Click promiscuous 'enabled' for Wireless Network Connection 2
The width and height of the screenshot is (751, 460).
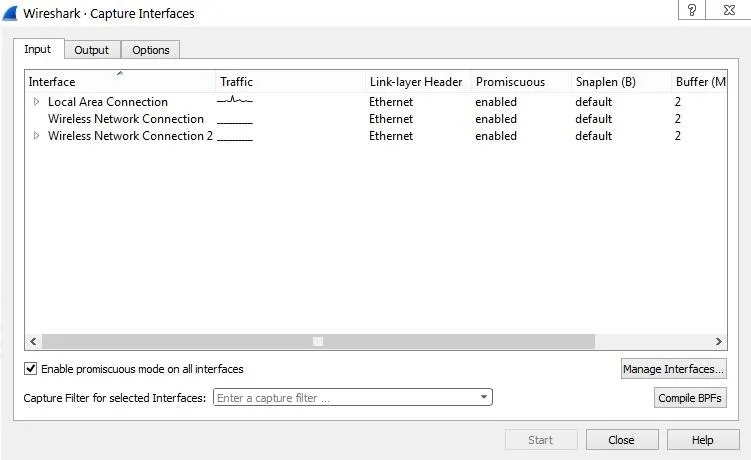click(x=496, y=136)
